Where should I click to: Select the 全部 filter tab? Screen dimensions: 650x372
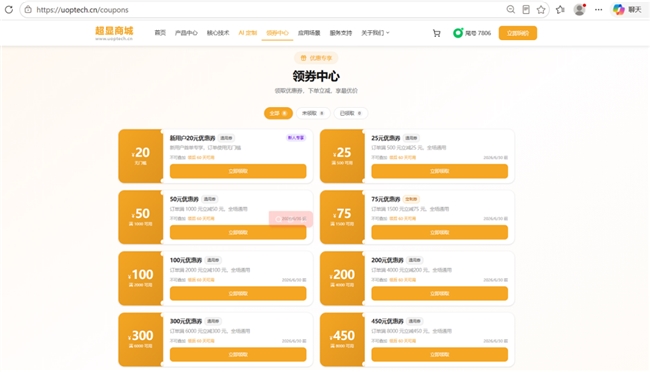point(278,113)
